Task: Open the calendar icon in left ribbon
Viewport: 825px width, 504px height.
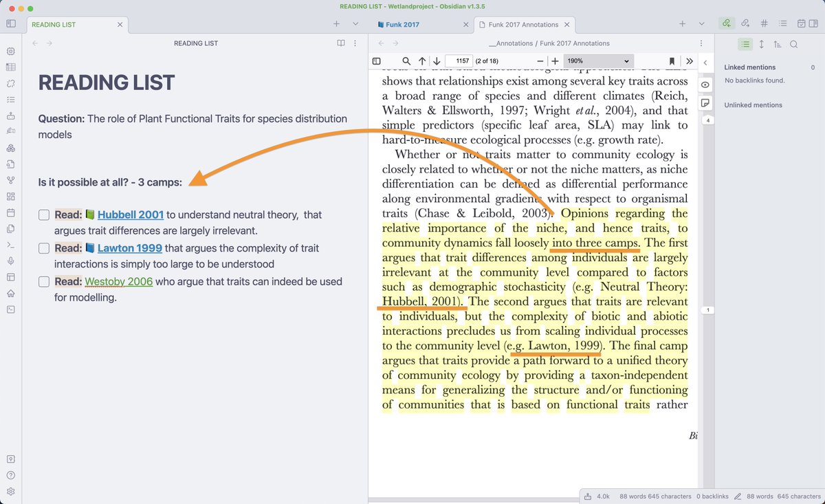Action: pyautogui.click(x=10, y=212)
